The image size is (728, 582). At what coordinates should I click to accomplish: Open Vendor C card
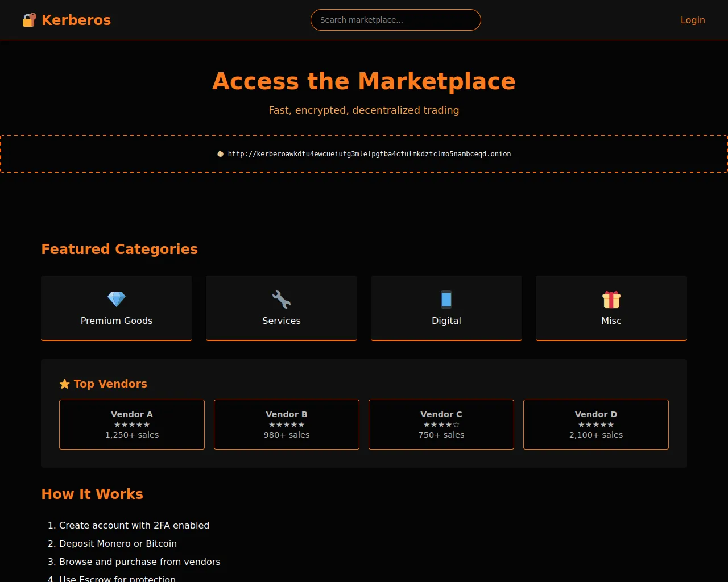[x=441, y=425]
